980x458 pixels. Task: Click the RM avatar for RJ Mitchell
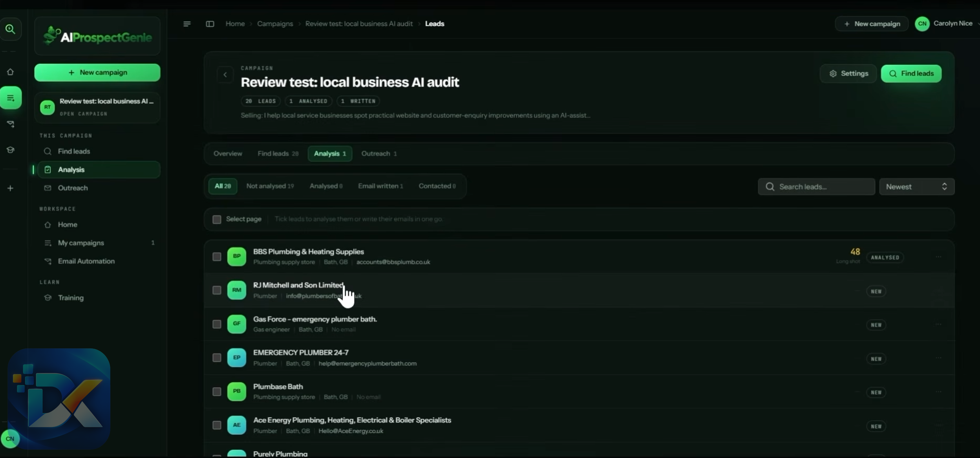click(x=237, y=290)
